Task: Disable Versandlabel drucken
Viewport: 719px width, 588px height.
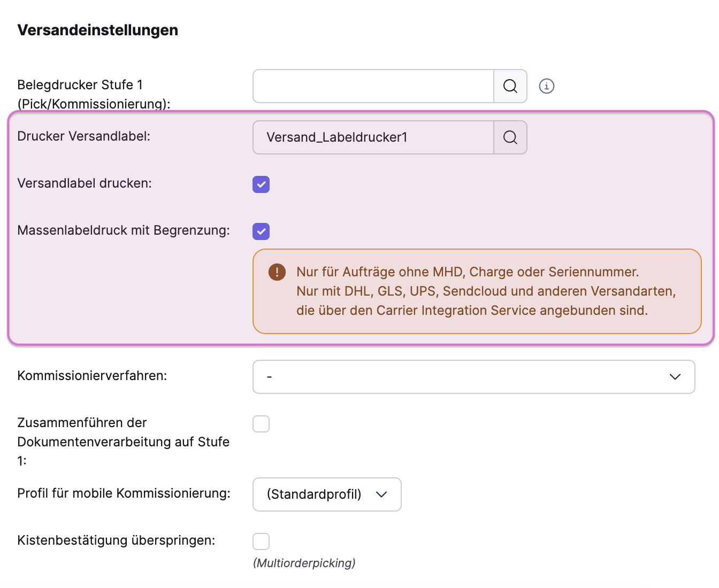Action: [x=261, y=184]
